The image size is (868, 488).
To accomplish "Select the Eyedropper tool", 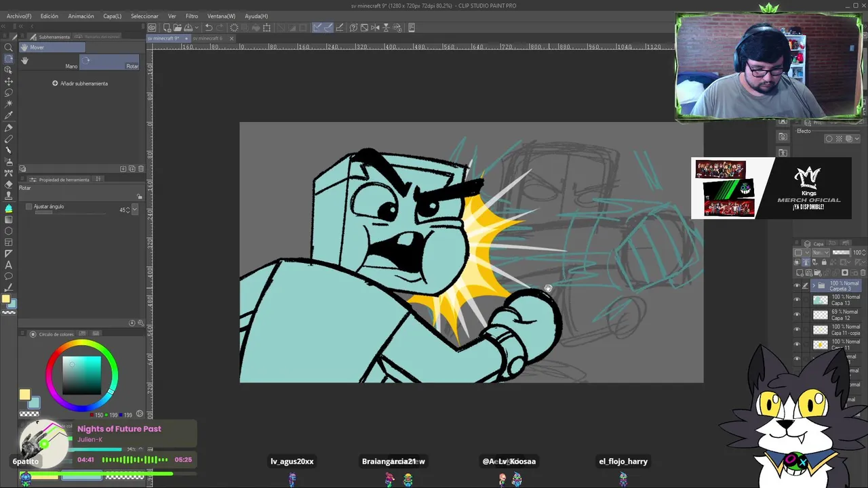I will point(9,116).
